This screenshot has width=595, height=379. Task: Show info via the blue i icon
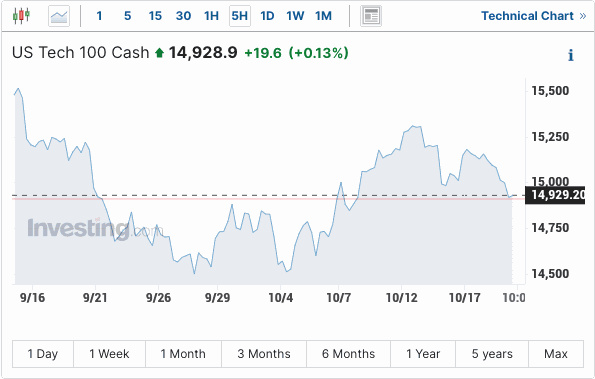pyautogui.click(x=571, y=55)
